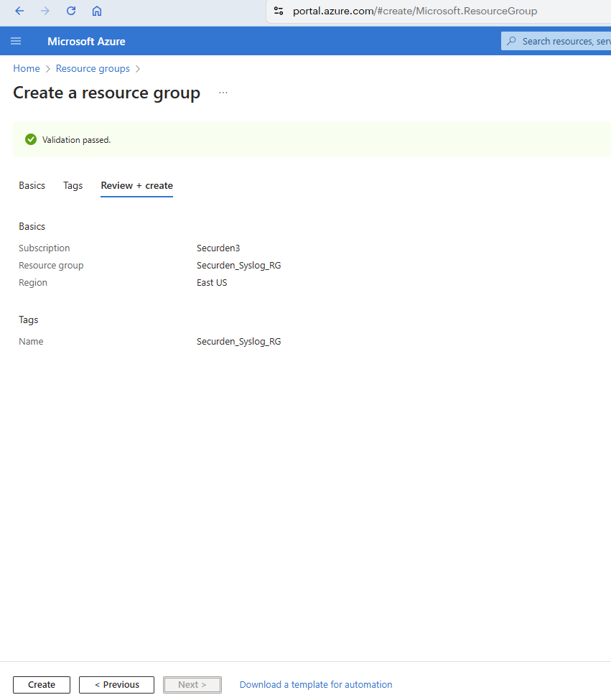This screenshot has height=700, width=611.
Task: Open Download a template for automation link
Action: pyautogui.click(x=315, y=684)
